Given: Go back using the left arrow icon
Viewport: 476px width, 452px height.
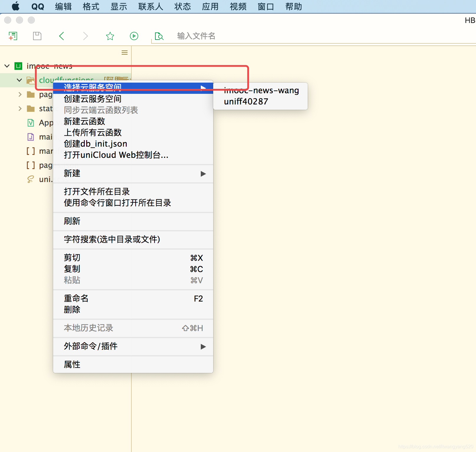Looking at the screenshot, I should [61, 36].
